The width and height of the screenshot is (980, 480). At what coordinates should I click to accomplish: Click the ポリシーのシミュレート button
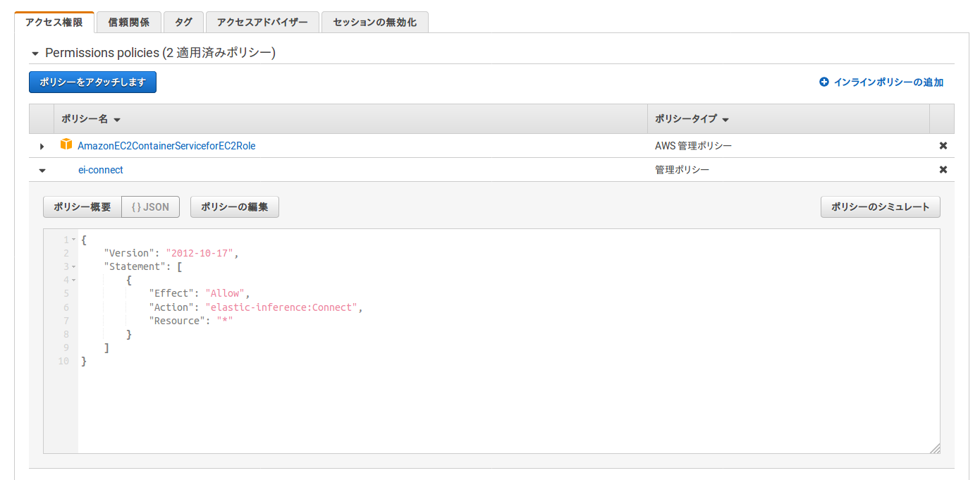tap(880, 207)
